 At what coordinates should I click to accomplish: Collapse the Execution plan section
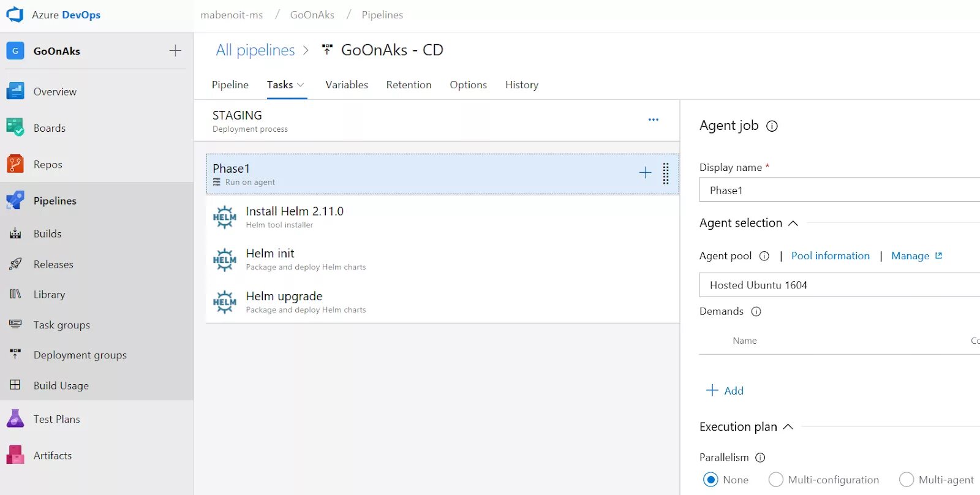click(x=788, y=427)
